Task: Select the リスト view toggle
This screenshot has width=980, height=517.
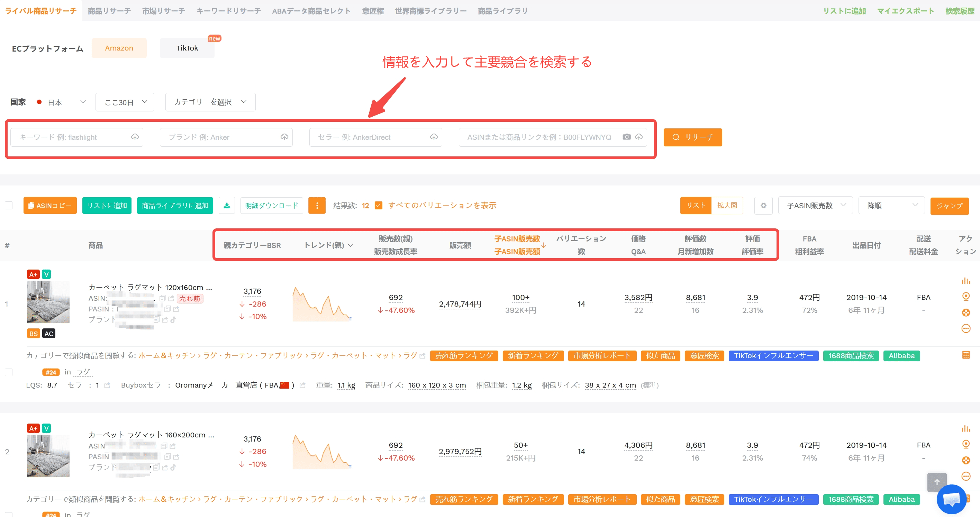Action: pos(696,206)
